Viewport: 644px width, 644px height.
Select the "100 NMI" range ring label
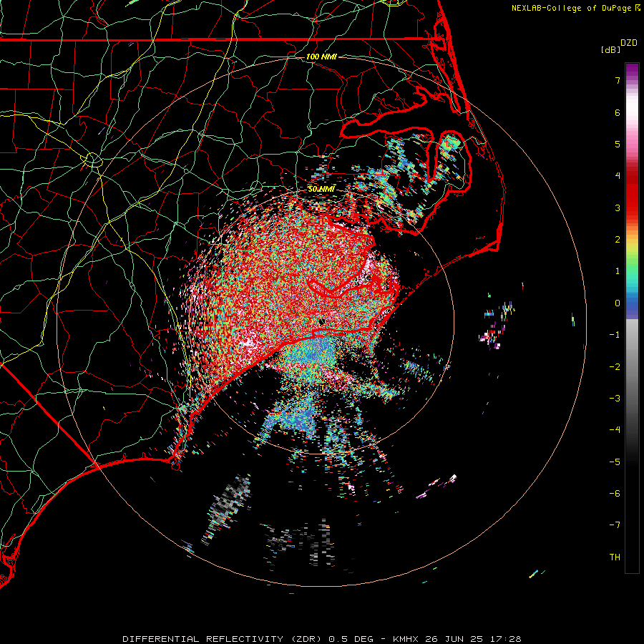321,57
